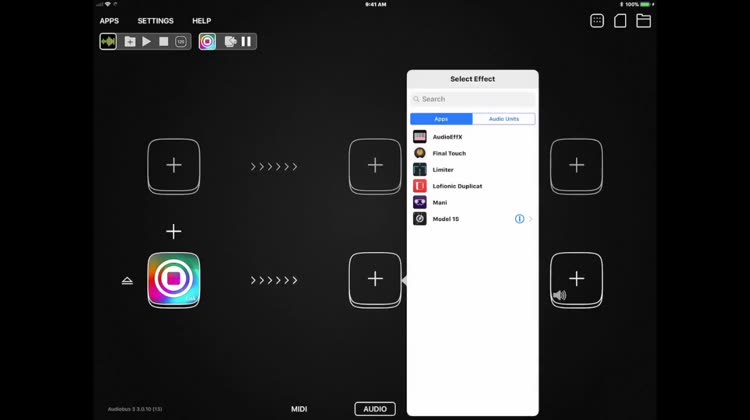750x420 pixels.
Task: Open the Loopy input app tile
Action: pos(174,280)
